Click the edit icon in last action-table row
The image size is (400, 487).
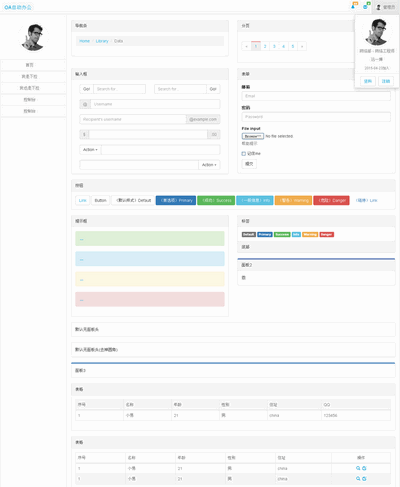364,478
